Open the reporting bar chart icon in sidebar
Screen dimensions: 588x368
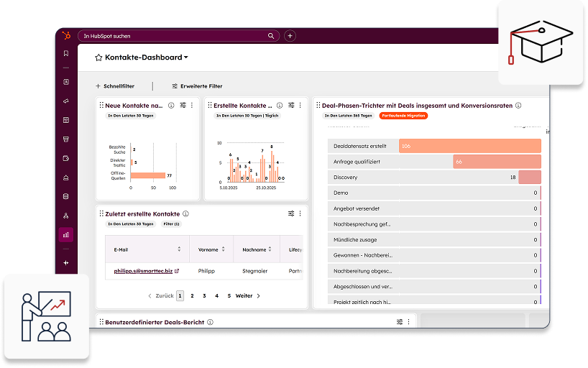(66, 234)
